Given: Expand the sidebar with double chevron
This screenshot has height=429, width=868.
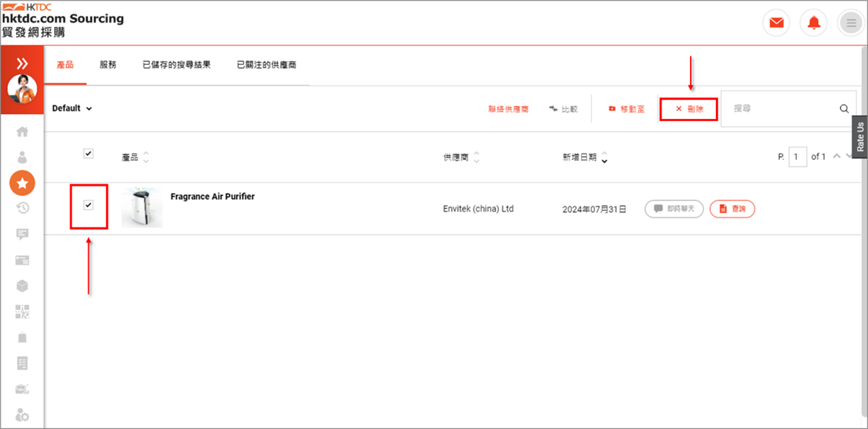Looking at the screenshot, I should 23,64.
